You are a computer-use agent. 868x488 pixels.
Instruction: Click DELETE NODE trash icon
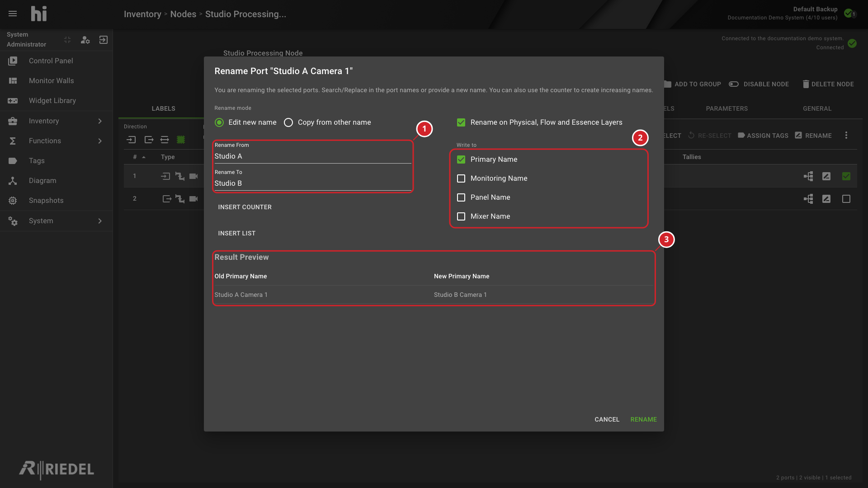(x=806, y=84)
